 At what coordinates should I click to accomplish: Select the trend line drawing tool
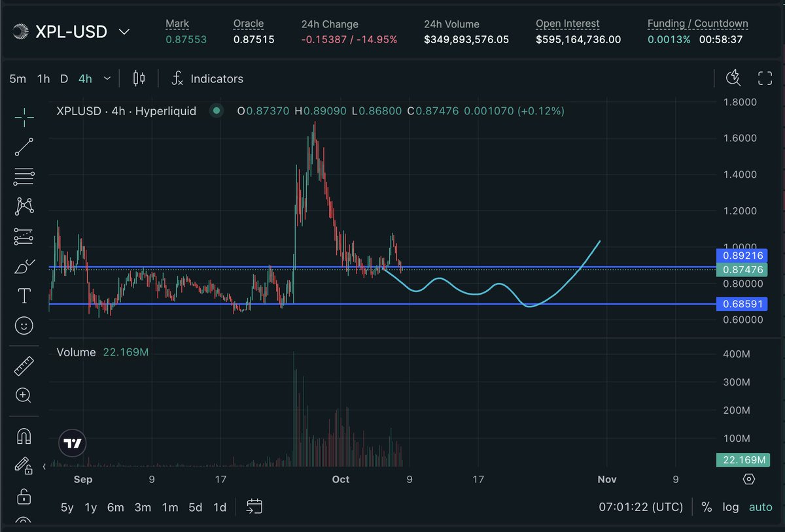tap(24, 147)
